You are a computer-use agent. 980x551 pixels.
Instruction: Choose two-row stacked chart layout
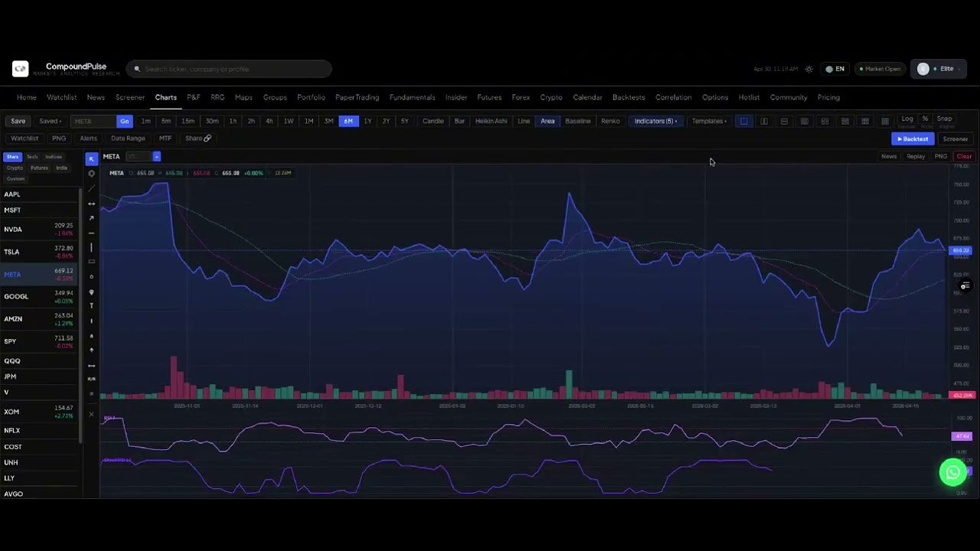click(784, 121)
